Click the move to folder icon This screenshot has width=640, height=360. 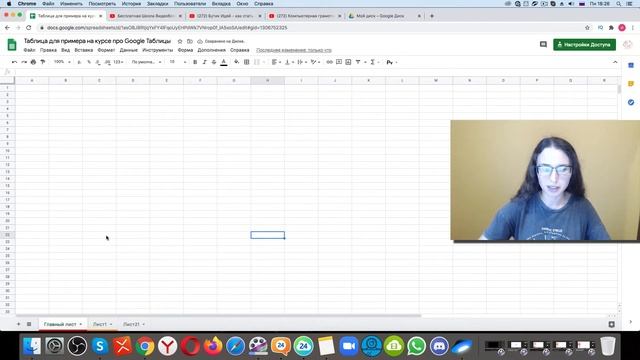click(190, 41)
